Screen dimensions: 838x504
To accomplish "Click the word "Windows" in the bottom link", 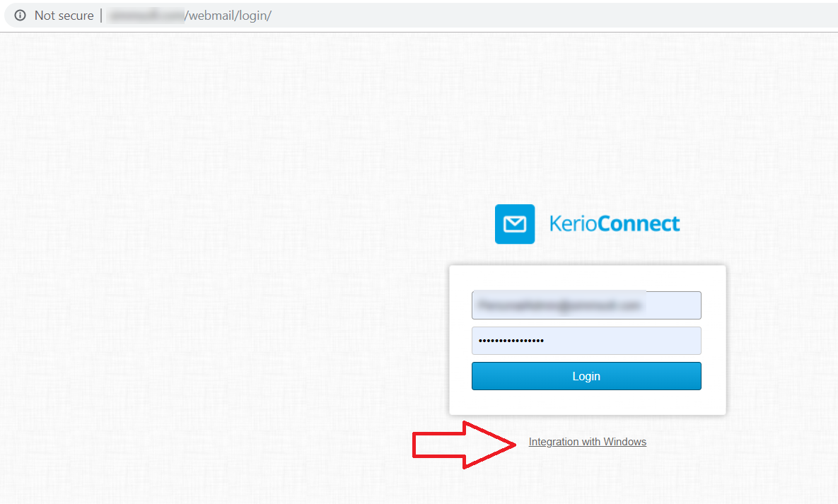I will pyautogui.click(x=624, y=442).
